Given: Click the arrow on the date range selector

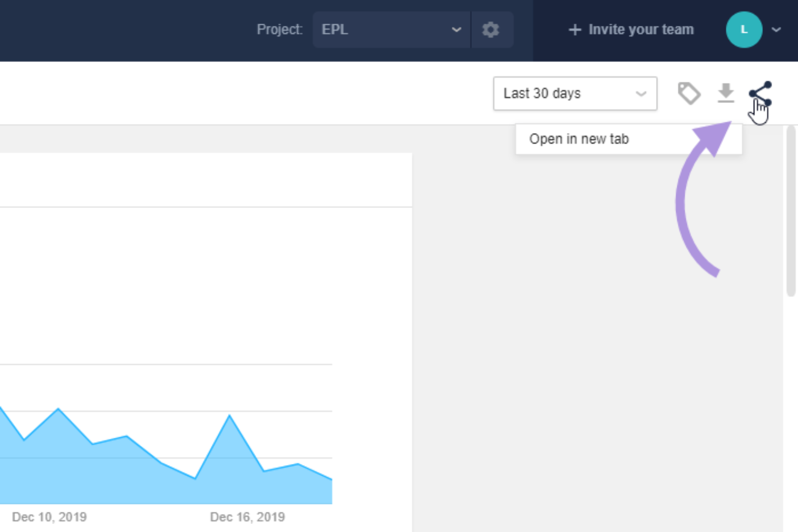Looking at the screenshot, I should 641,94.
